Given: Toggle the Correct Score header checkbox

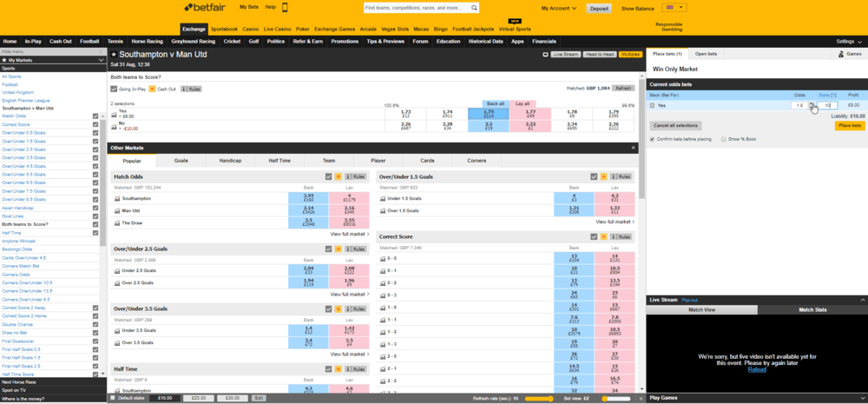Looking at the screenshot, I should coord(594,236).
